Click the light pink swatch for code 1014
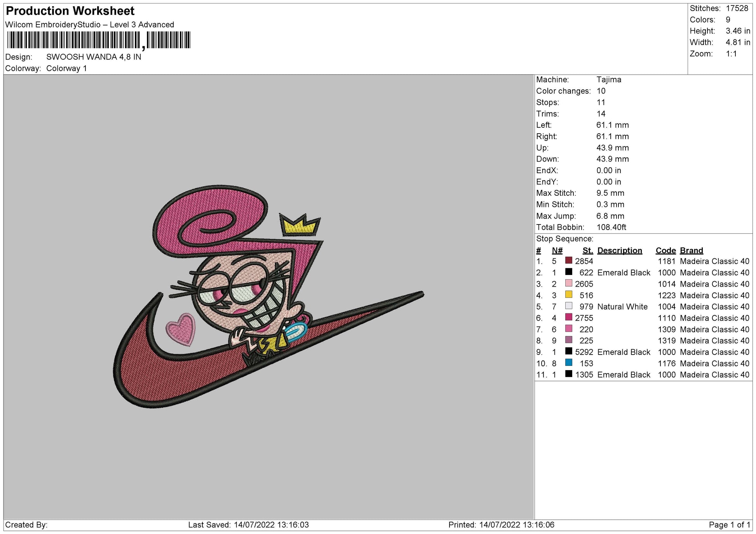Viewport: 756px width, 534px height. pyautogui.click(x=568, y=284)
